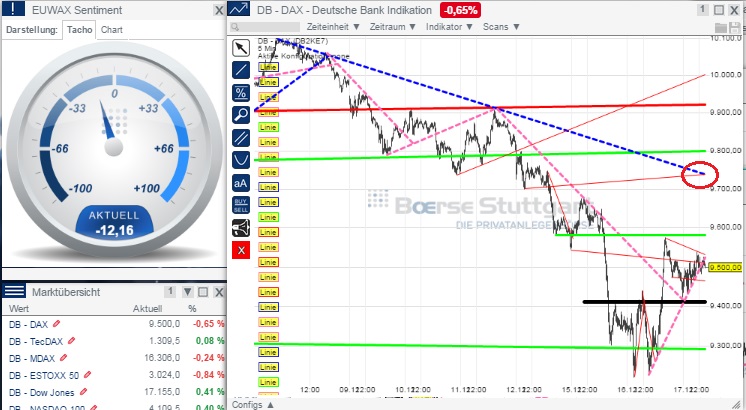Image resolution: width=746 pixels, height=410 pixels.
Task: Click the pencil icon next to DB - Dow Jones
Action: click(83, 392)
